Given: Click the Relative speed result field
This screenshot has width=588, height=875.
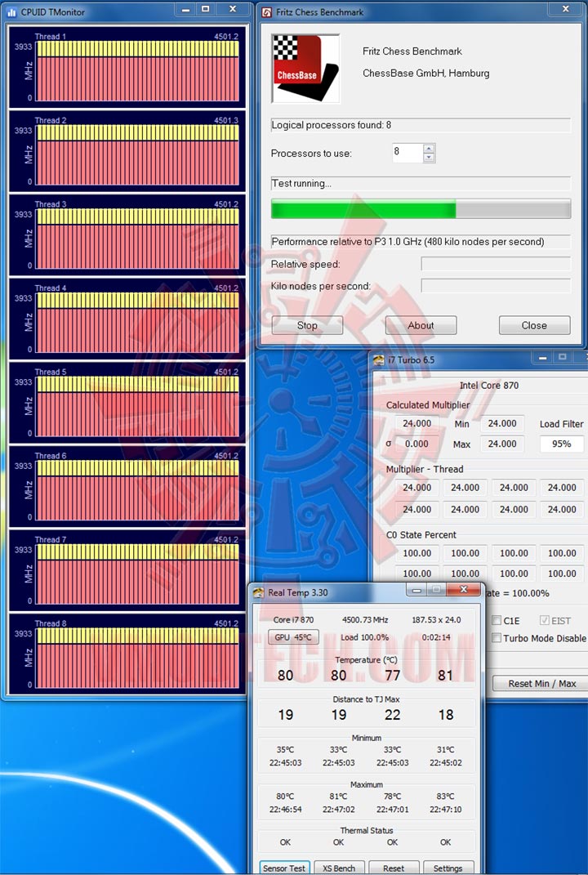Looking at the screenshot, I should point(496,264).
